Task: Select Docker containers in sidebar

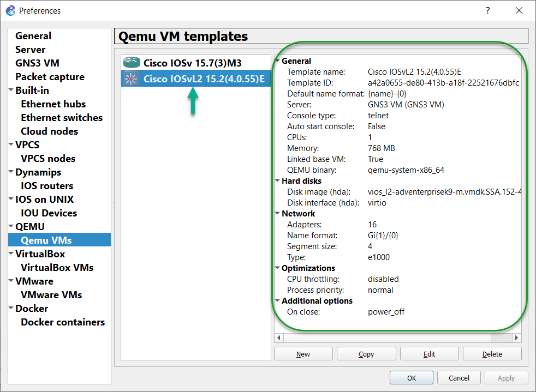Action: pos(63,323)
